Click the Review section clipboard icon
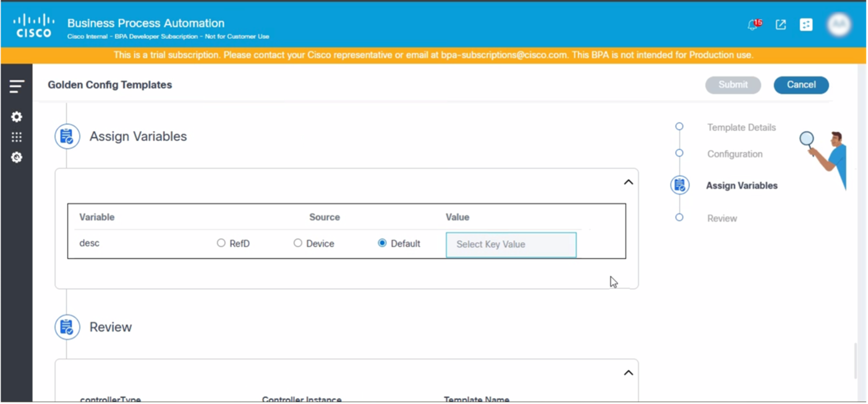 tap(67, 327)
